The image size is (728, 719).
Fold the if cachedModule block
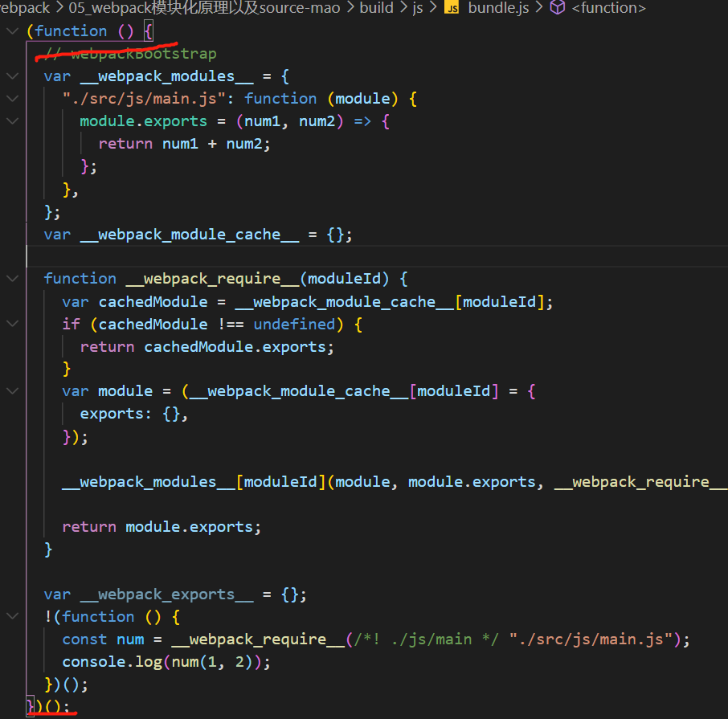13,324
